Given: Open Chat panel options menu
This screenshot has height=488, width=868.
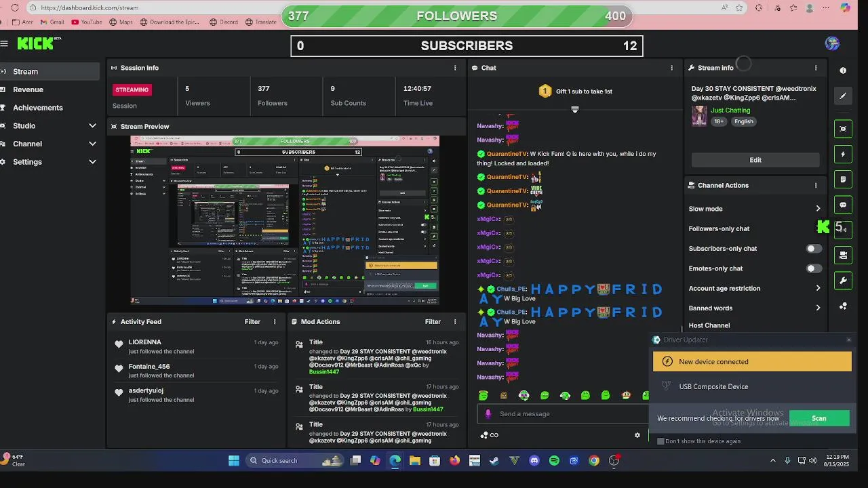Looking at the screenshot, I should coord(672,68).
